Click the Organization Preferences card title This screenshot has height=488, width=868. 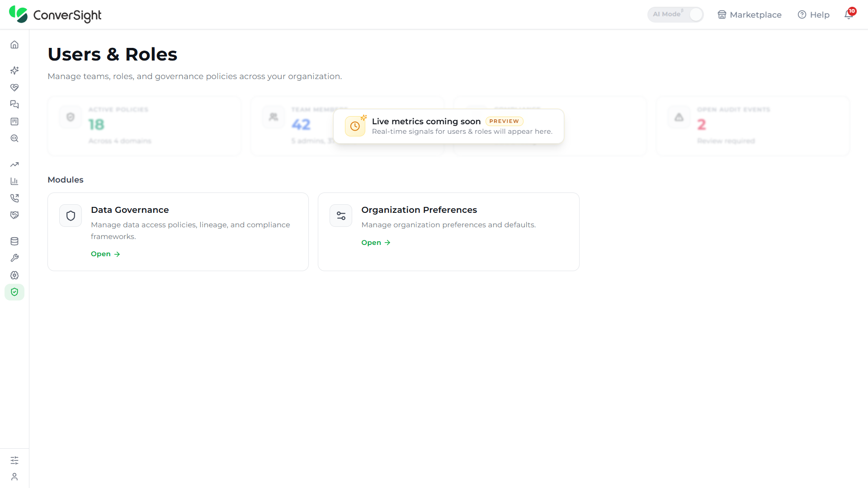pyautogui.click(x=419, y=210)
